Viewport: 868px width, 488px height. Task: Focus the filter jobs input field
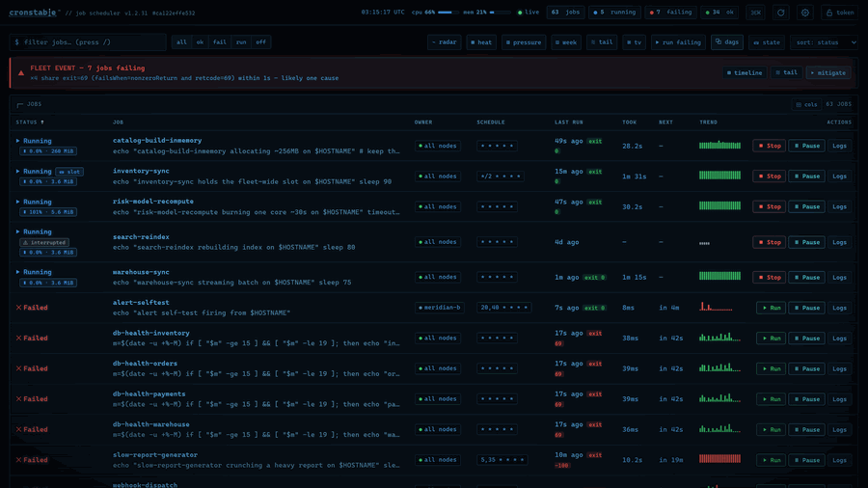(x=88, y=42)
